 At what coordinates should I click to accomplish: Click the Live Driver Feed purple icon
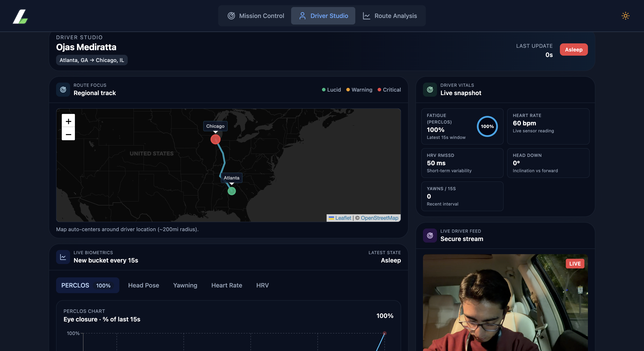click(430, 235)
